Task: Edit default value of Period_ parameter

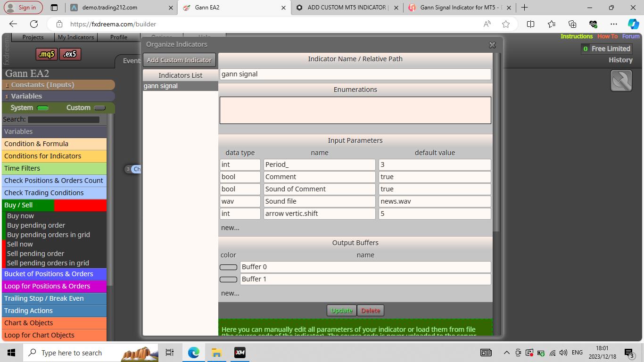Action: click(x=435, y=165)
